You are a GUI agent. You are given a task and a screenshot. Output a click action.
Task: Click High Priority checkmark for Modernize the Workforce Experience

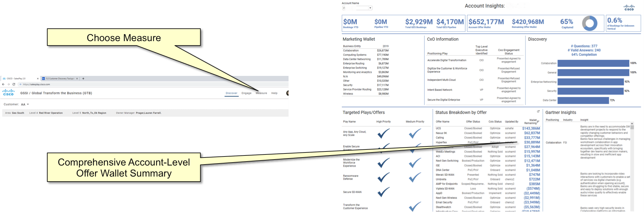point(384,163)
